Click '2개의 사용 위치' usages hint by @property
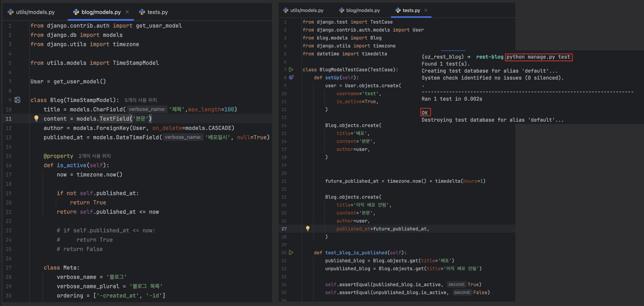The image size is (644, 306). 94,156
